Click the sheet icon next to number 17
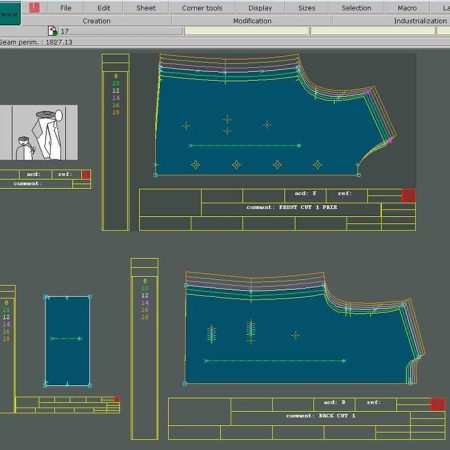This screenshot has height=450, width=450. (53, 31)
